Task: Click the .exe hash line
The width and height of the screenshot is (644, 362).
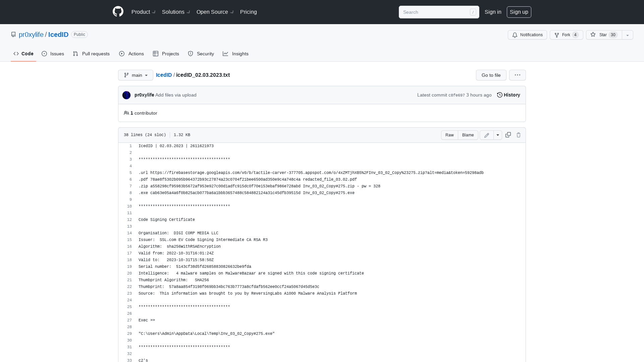Action: 247,193
